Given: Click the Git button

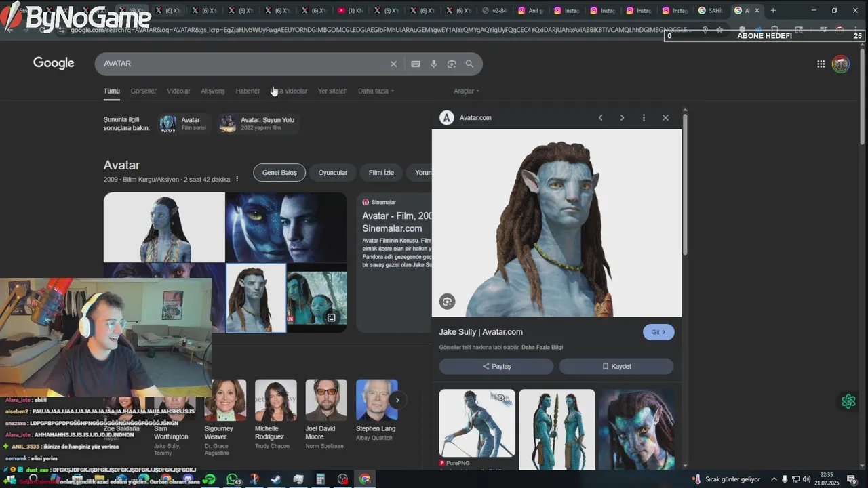Looking at the screenshot, I should pyautogui.click(x=658, y=332).
